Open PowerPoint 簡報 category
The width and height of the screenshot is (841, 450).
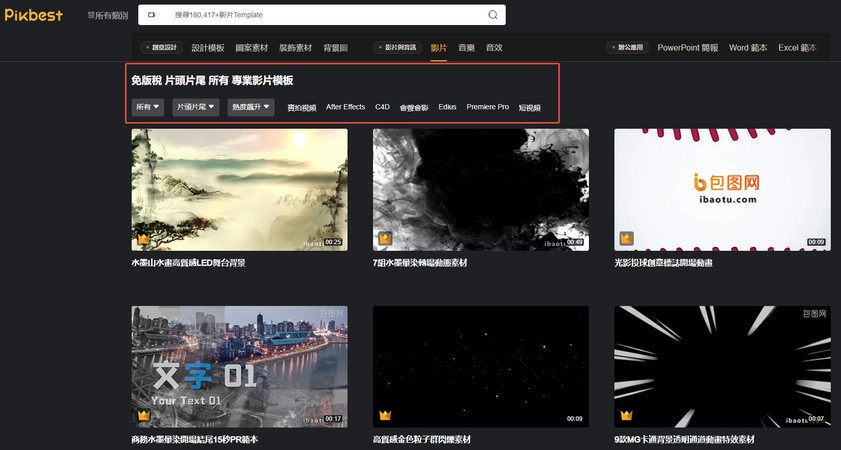688,48
